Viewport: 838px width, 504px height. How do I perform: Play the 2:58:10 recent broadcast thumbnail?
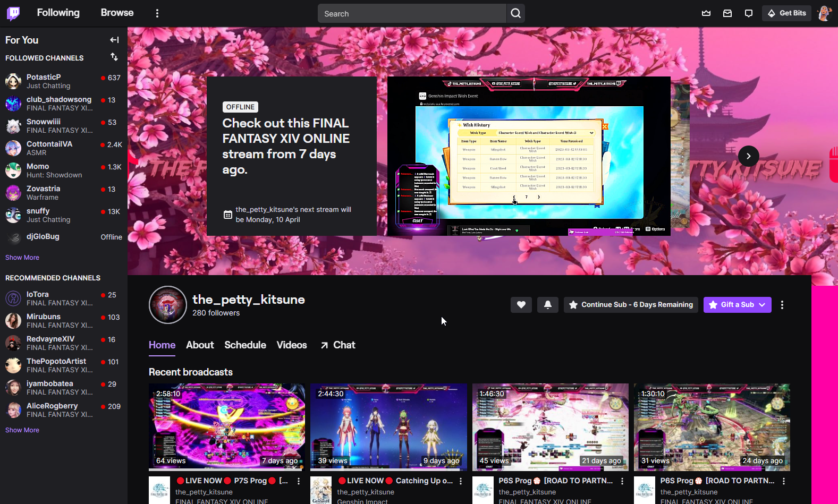[x=227, y=427]
